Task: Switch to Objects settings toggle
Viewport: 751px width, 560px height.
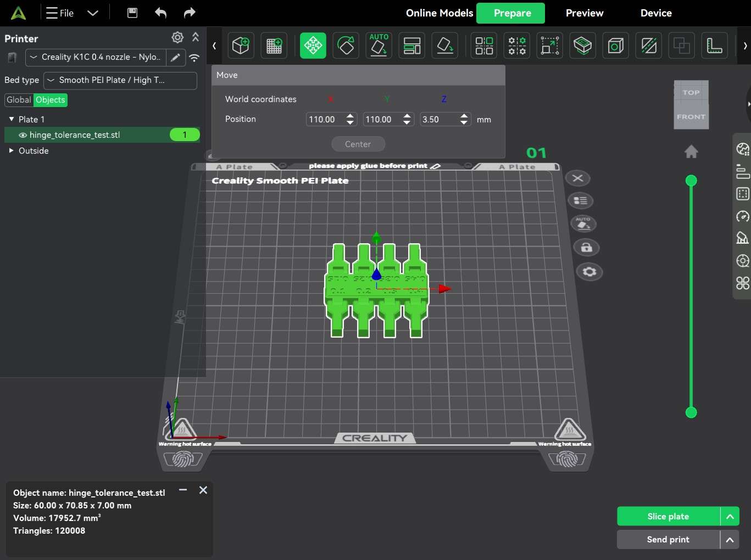Action: pos(51,100)
